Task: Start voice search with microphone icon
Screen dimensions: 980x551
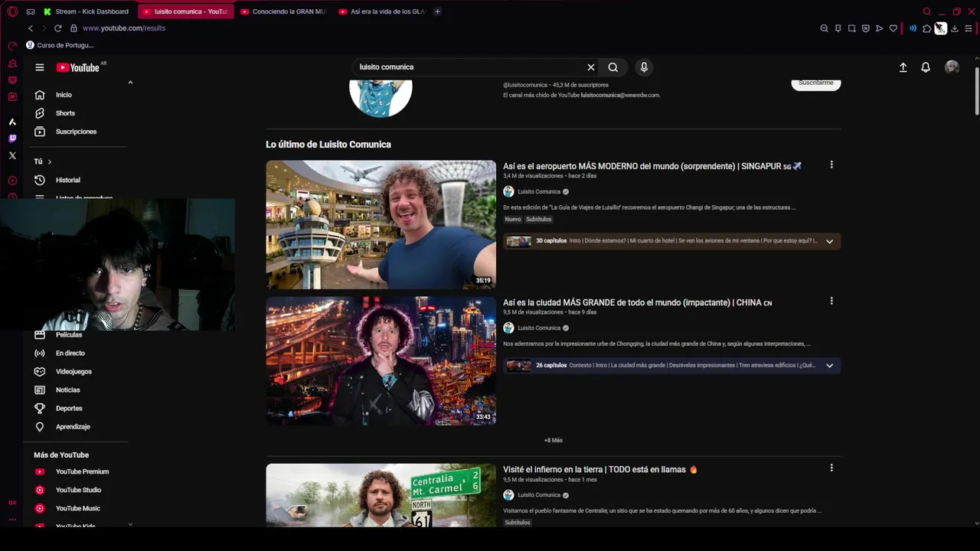Action: pyautogui.click(x=644, y=67)
